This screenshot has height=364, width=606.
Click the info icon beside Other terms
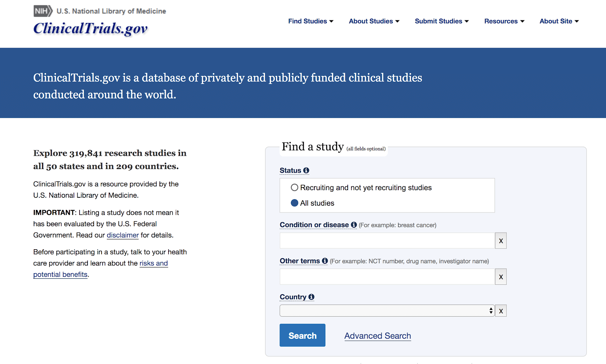click(x=325, y=261)
